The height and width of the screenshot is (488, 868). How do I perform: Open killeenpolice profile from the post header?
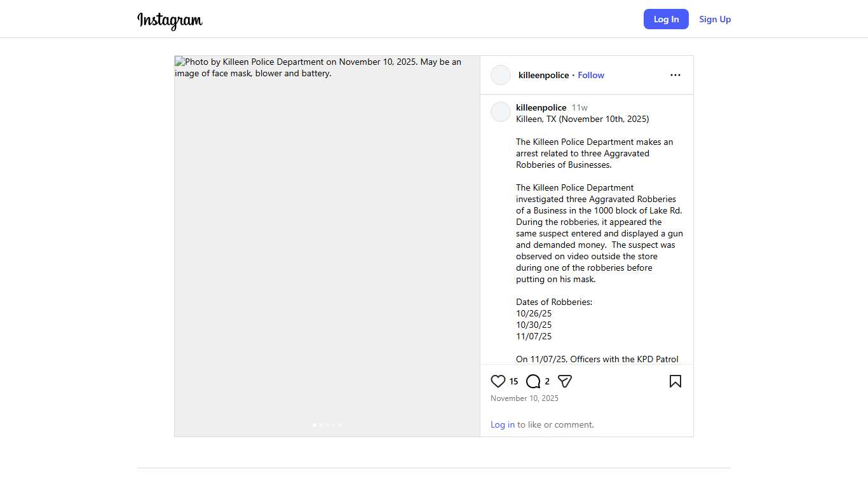[x=543, y=75]
